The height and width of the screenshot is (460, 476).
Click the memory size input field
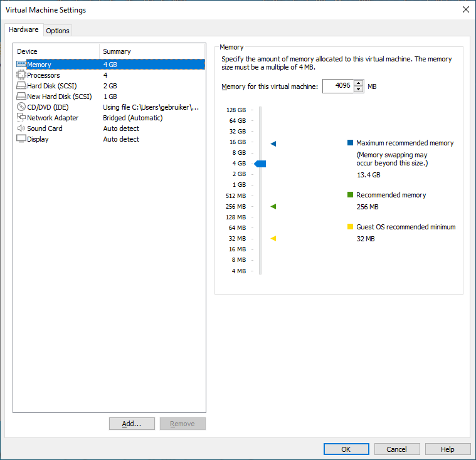point(337,86)
